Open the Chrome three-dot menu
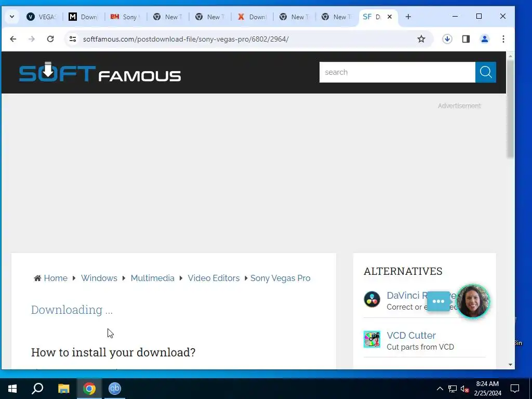Viewport: 532px width, 399px height. tap(503, 39)
